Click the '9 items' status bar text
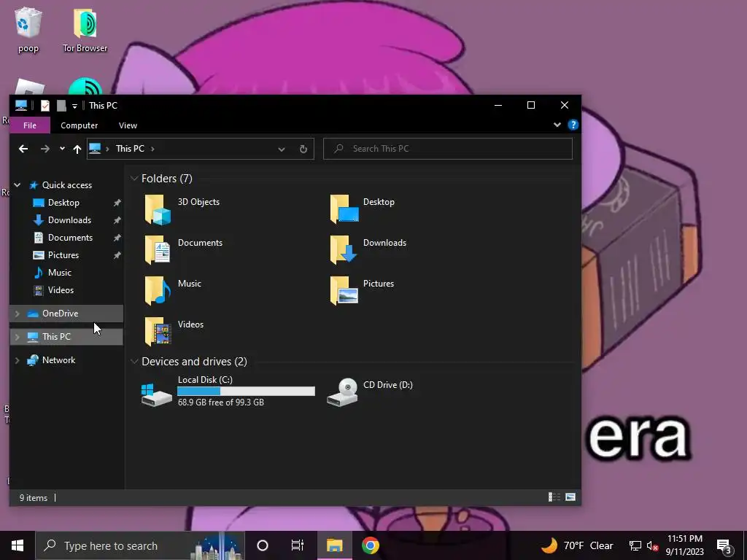The width and height of the screenshot is (747, 560). (x=34, y=497)
